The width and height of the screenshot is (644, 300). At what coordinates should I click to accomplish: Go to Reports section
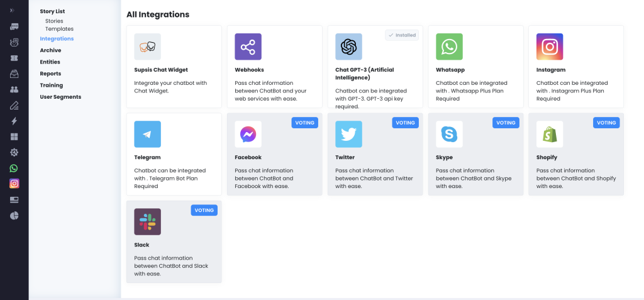pos(50,74)
